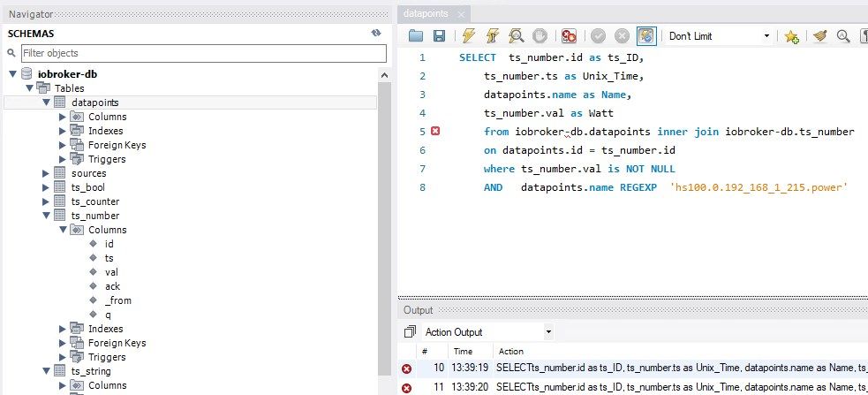The height and width of the screenshot is (395, 868).
Task: Select the ts_counter table name
Action: pos(95,201)
